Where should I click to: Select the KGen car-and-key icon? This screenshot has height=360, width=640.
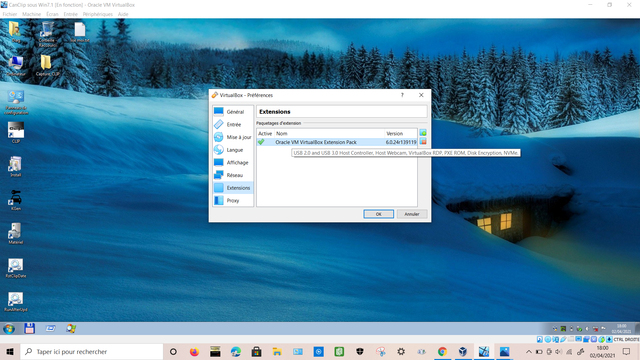pyautogui.click(x=16, y=200)
